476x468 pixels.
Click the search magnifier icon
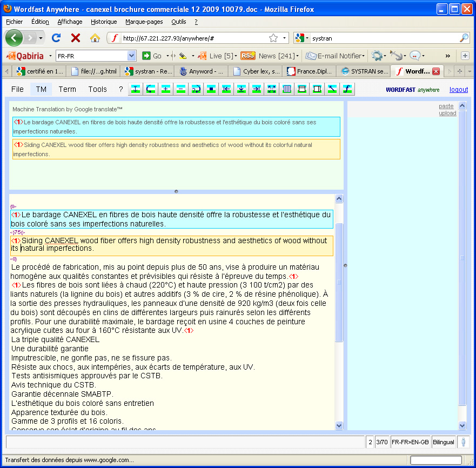[x=464, y=38]
